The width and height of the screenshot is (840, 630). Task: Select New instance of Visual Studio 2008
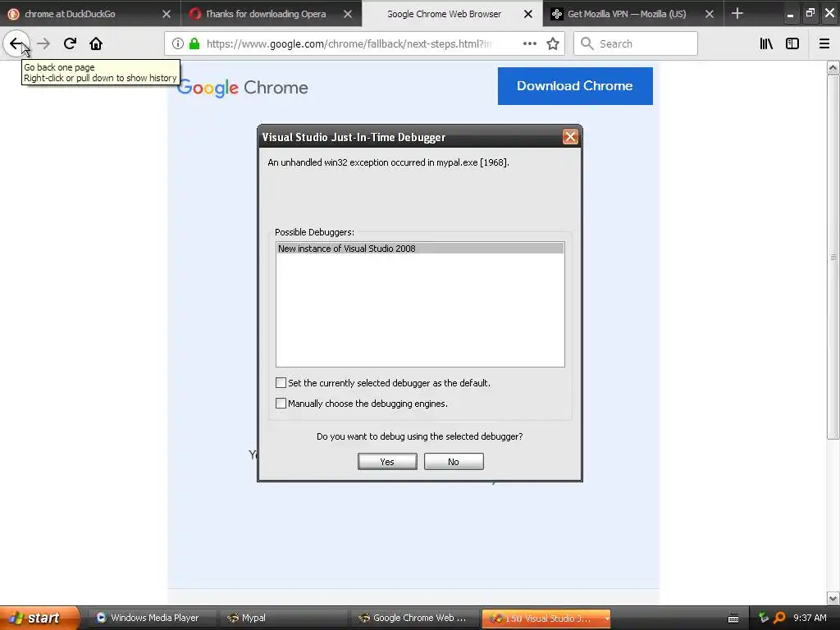tap(420, 249)
